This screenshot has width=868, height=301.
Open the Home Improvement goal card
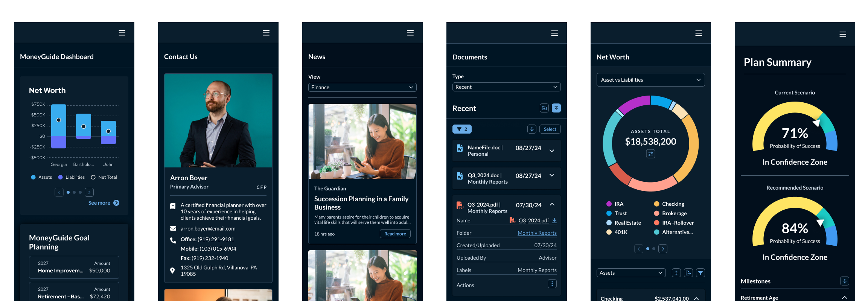pyautogui.click(x=74, y=267)
